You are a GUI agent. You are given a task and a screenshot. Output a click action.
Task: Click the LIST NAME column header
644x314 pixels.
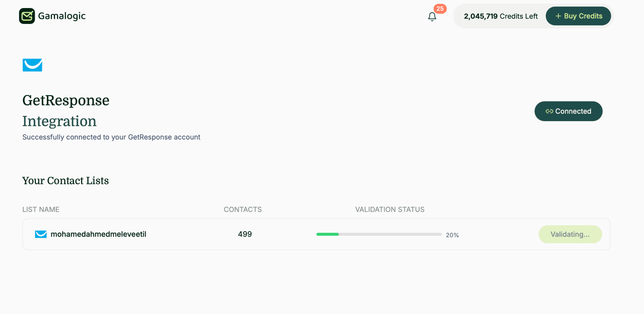40,209
